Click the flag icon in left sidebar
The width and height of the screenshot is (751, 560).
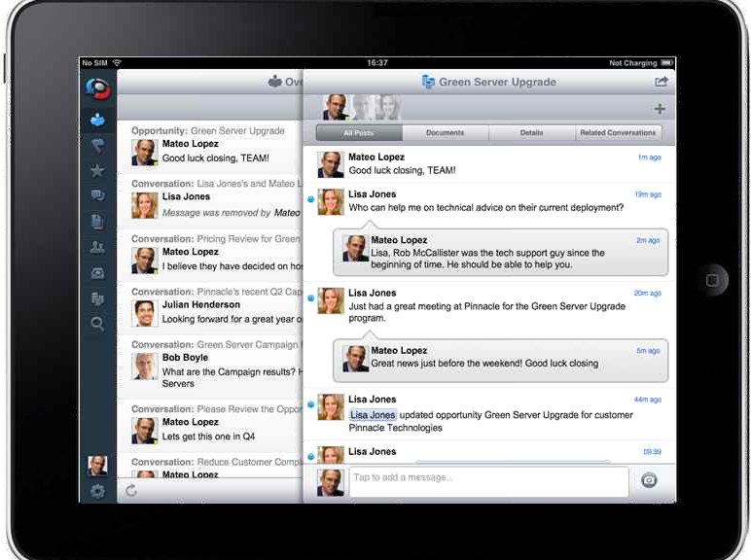[x=97, y=146]
